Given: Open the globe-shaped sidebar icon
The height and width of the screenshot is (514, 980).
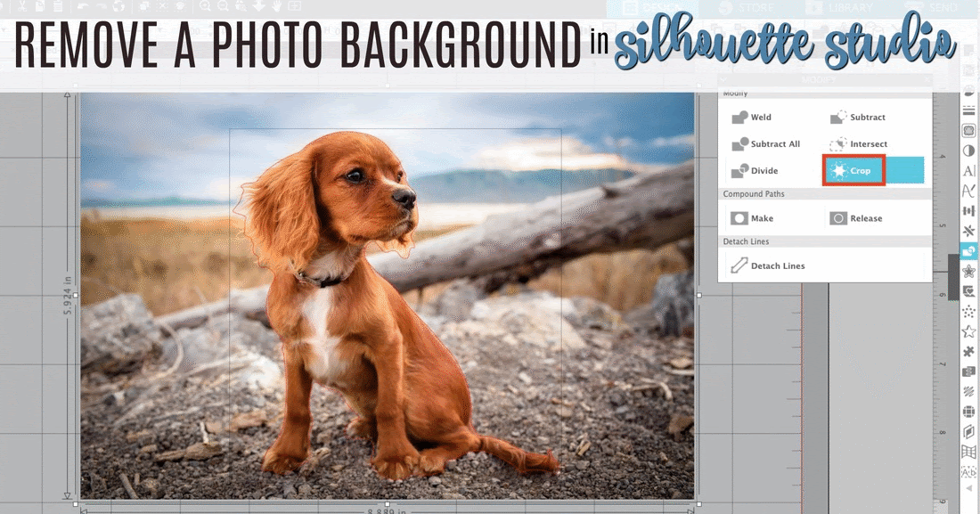Looking at the screenshot, I should [x=968, y=412].
